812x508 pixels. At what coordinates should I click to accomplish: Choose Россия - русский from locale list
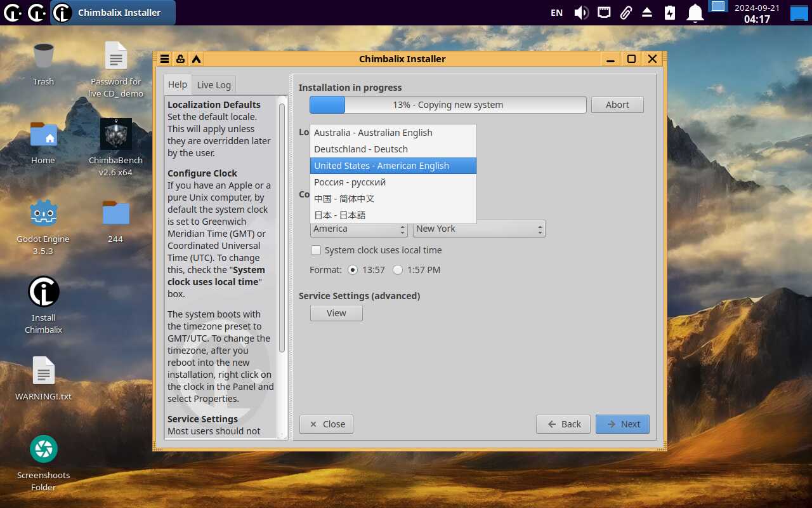(x=393, y=182)
